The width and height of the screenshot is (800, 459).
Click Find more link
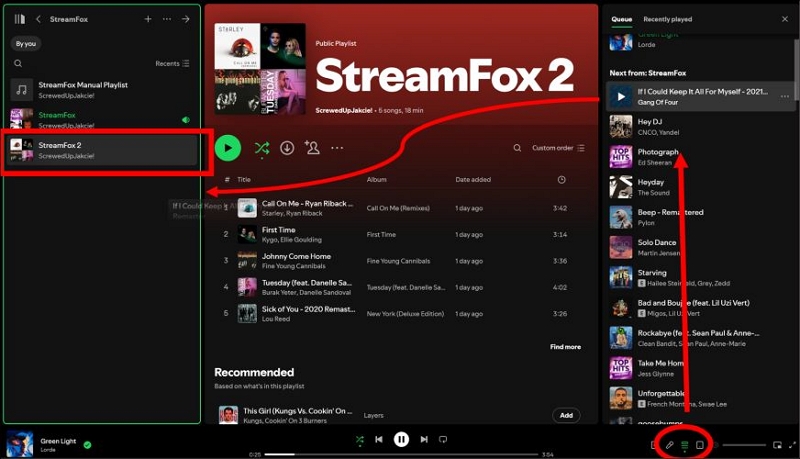[565, 347]
